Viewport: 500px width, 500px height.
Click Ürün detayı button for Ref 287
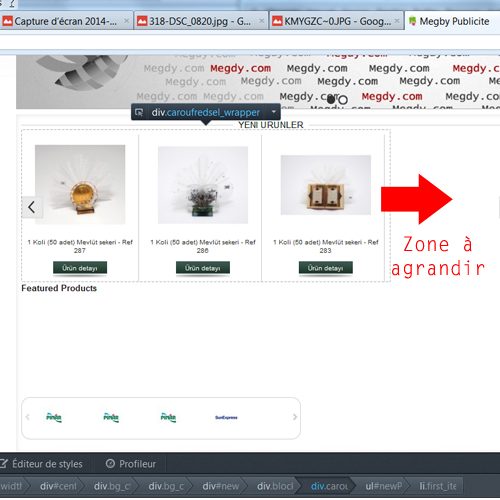(x=80, y=268)
